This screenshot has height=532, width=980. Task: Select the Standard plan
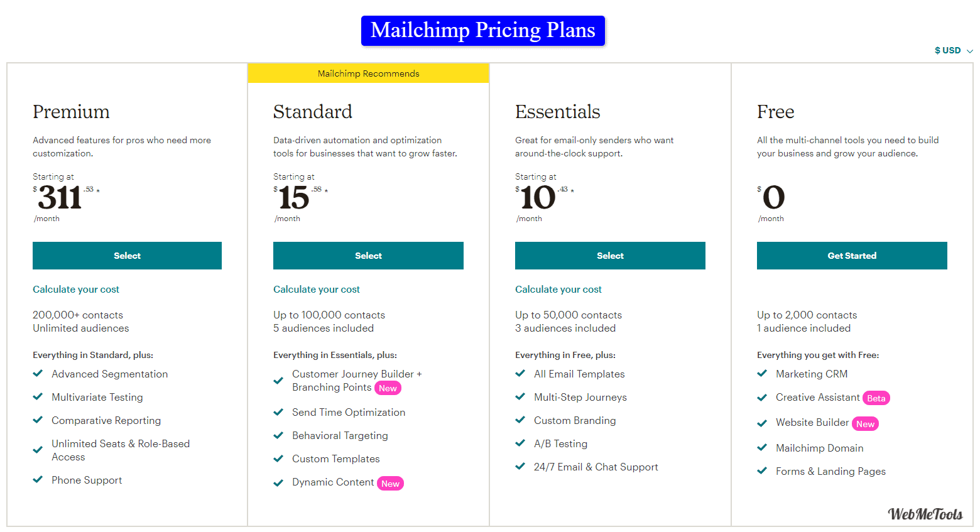368,256
